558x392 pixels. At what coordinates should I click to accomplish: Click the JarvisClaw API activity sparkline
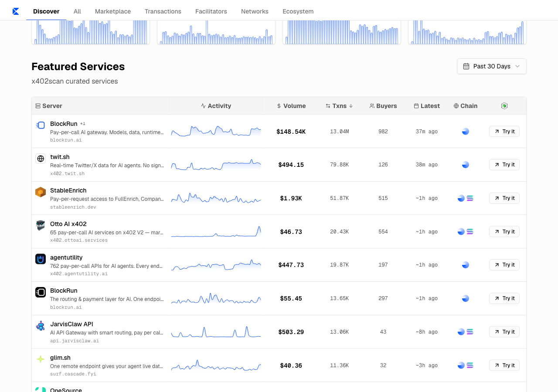pyautogui.click(x=216, y=332)
